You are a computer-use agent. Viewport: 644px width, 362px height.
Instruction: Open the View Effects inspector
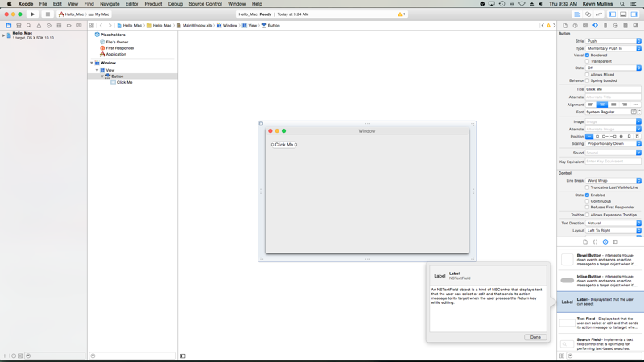click(x=635, y=26)
